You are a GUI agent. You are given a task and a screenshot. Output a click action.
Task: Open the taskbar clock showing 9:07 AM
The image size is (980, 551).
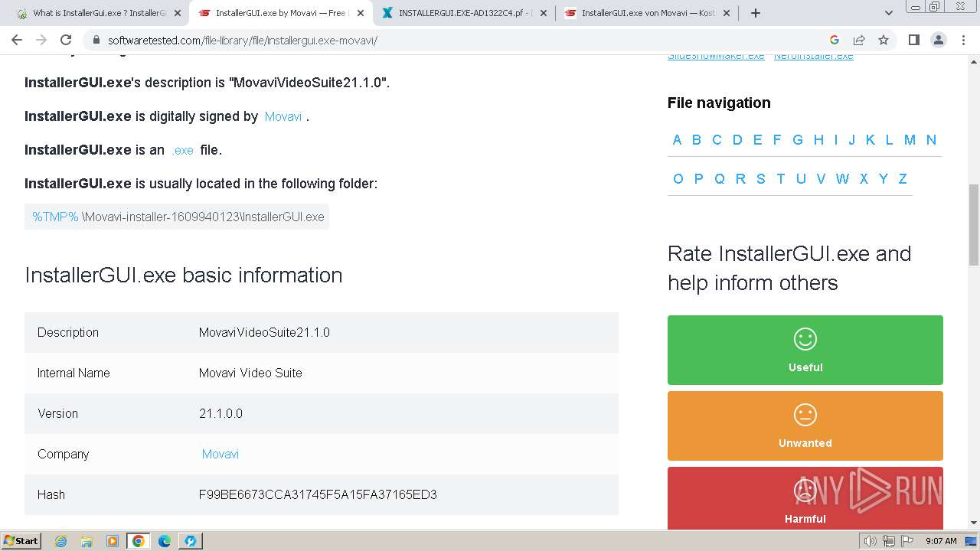[x=941, y=541]
